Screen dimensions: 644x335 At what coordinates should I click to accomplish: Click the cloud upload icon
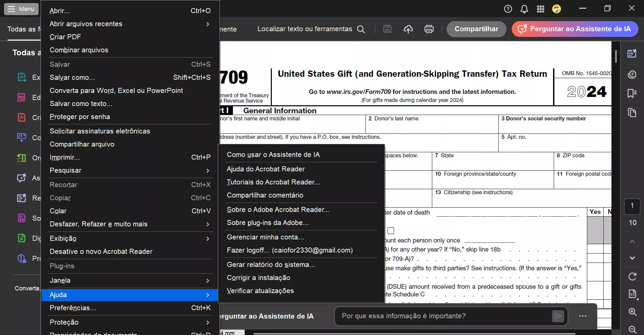(x=408, y=29)
